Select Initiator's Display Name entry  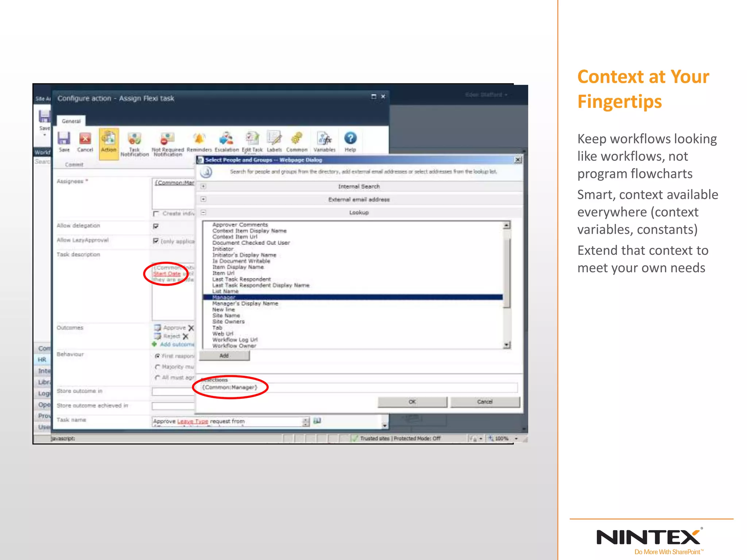click(244, 255)
